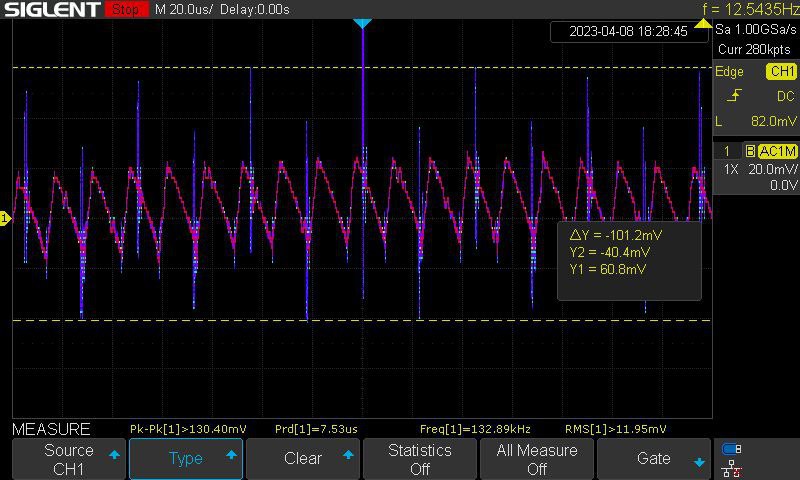Click the red Stop run-state indicator
This screenshot has height=480, width=800.
tap(127, 9)
